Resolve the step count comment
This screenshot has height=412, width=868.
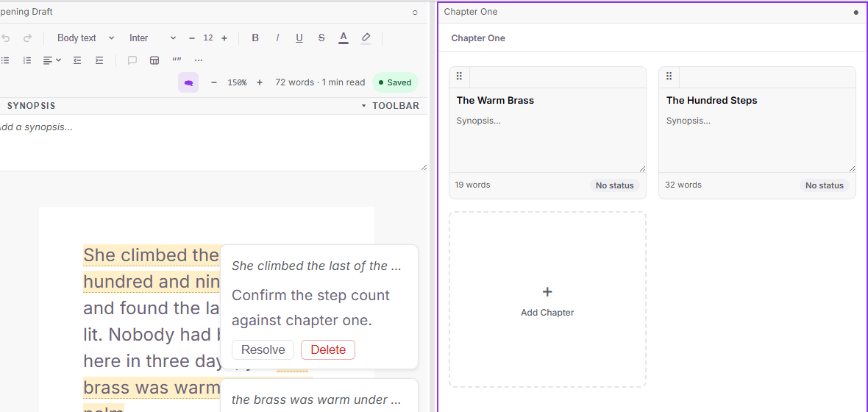click(263, 350)
